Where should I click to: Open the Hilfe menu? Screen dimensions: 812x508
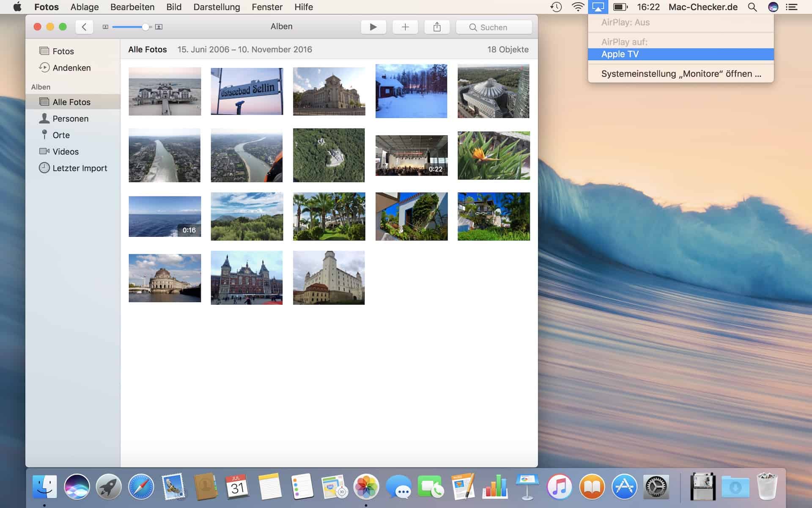click(304, 7)
